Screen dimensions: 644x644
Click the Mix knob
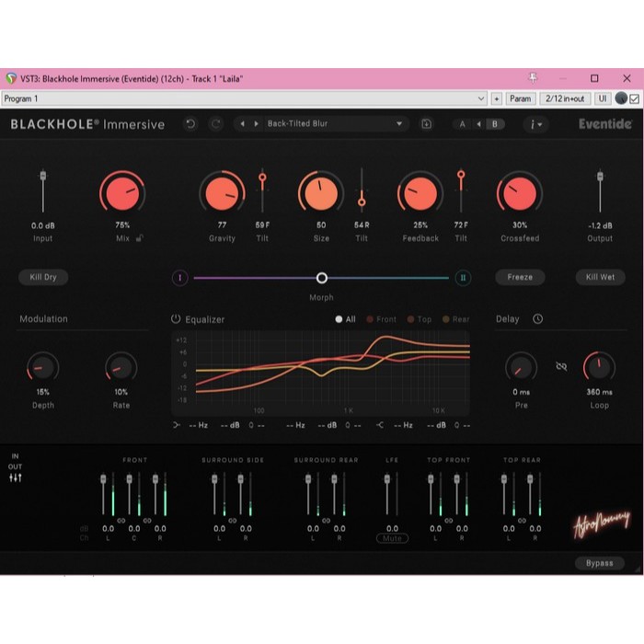pyautogui.click(x=122, y=193)
